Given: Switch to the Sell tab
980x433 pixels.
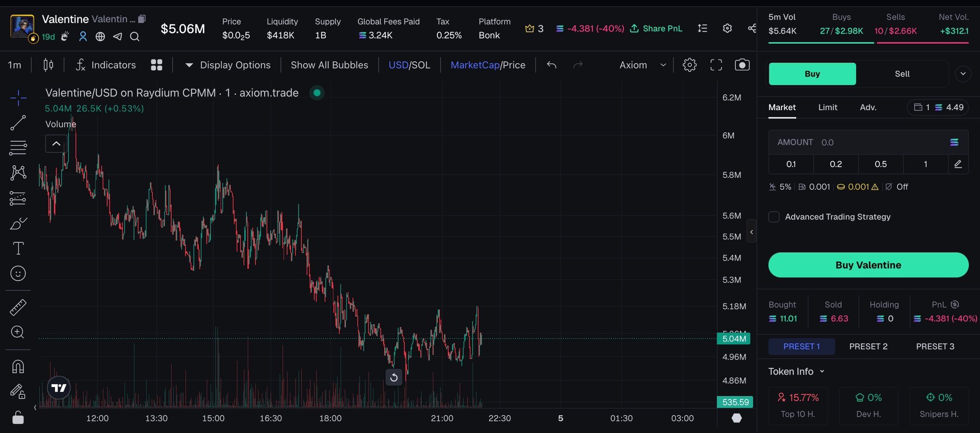Looking at the screenshot, I should [x=902, y=74].
